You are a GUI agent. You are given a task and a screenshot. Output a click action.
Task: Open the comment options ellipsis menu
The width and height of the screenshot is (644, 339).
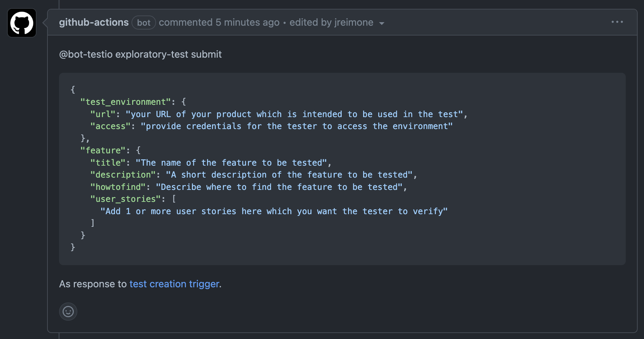click(x=617, y=22)
